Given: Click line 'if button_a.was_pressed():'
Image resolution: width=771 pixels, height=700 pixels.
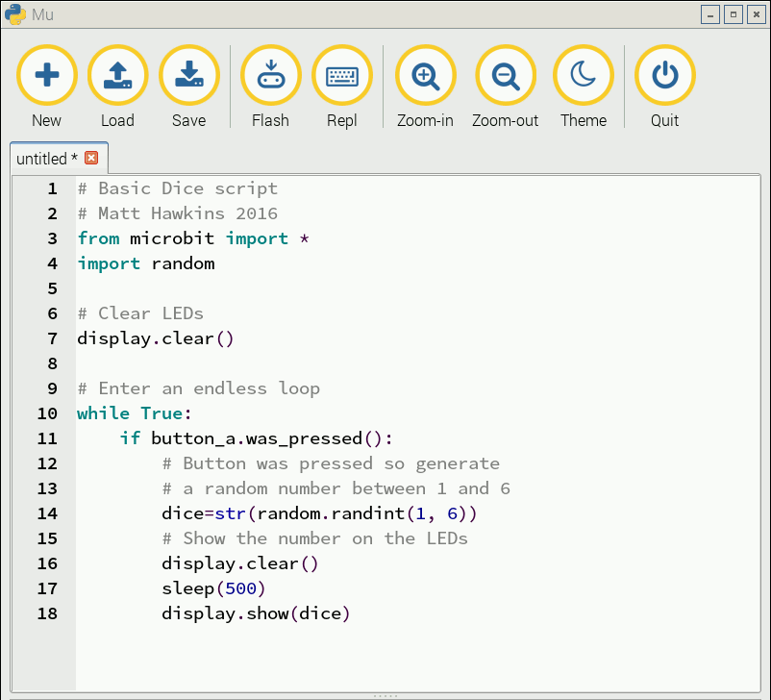Looking at the screenshot, I should [x=256, y=438].
